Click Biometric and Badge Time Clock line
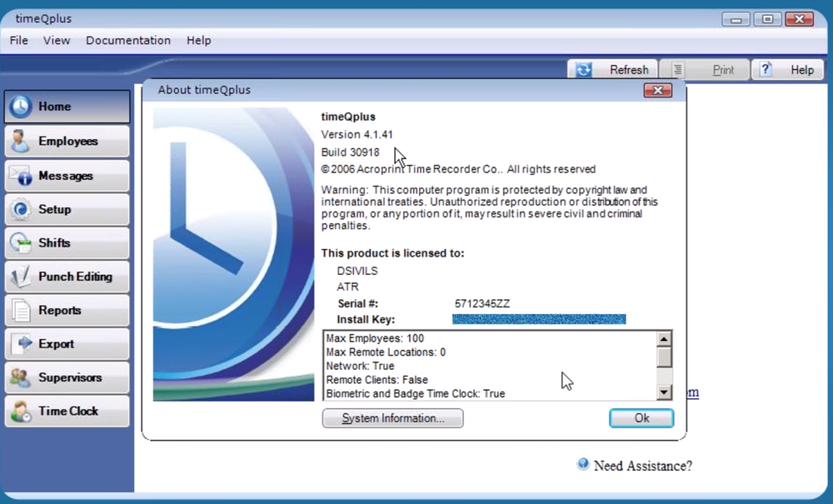Image resolution: width=833 pixels, height=504 pixels. point(416,393)
